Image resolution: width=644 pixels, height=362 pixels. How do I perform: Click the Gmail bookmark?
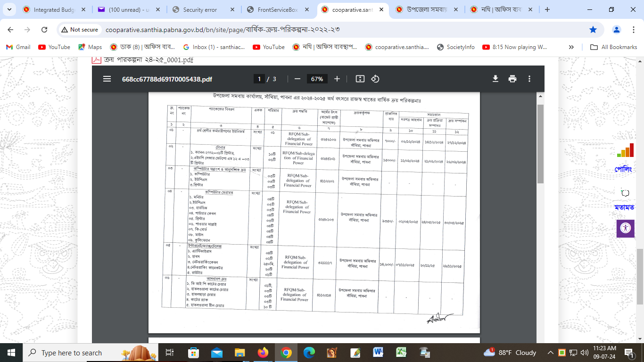[x=18, y=47]
